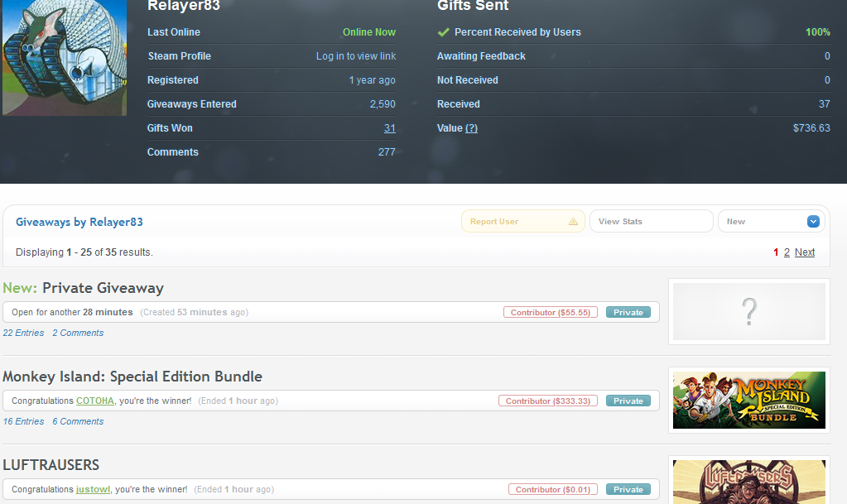
Task: Open the LUFTRAUSERS giveaway title
Action: pos(51,465)
